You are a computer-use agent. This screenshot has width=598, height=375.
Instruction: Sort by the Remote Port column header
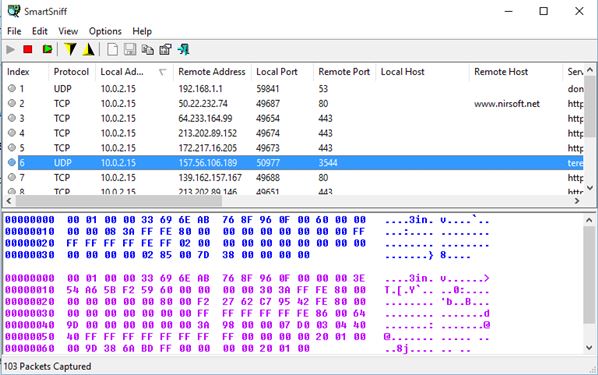[x=344, y=72]
